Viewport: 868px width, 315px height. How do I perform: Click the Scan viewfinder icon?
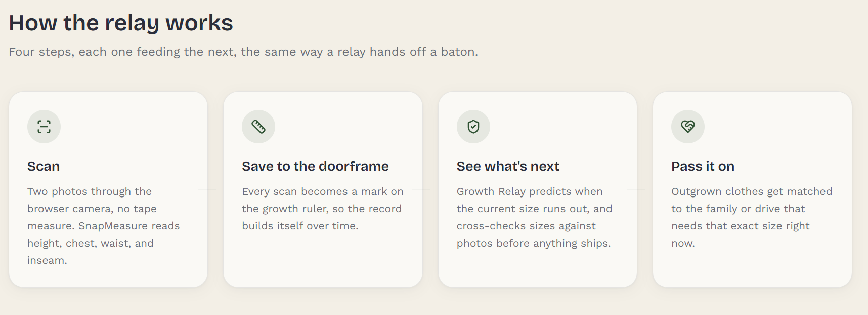click(x=44, y=127)
